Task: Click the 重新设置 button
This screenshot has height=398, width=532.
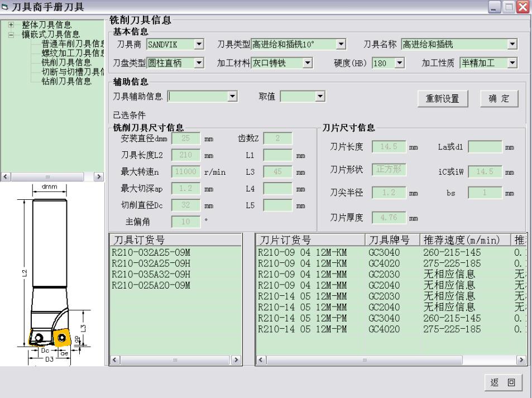Action: (442, 99)
